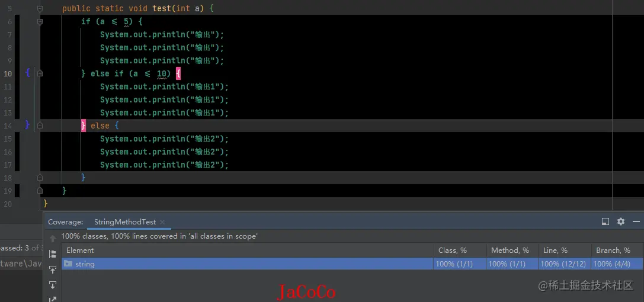The width and height of the screenshot is (644, 302).
Task: Click the println("输出1") statement on line 11
Action: tap(164, 86)
